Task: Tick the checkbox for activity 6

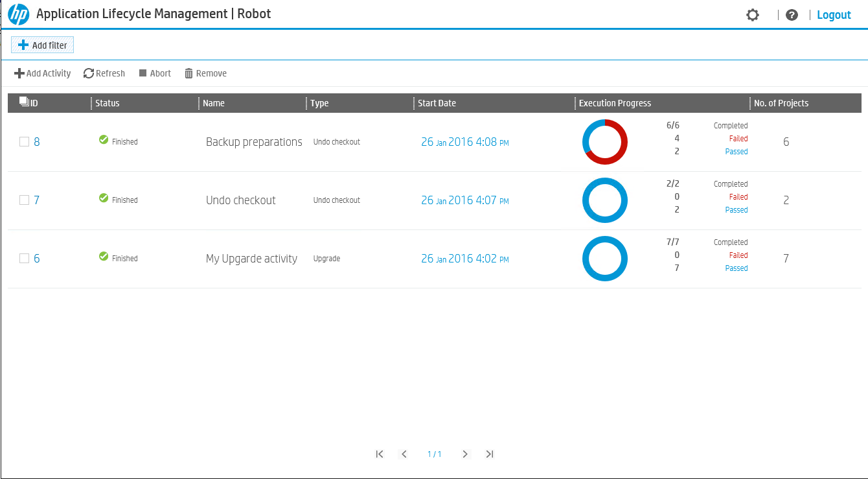Action: (x=24, y=259)
